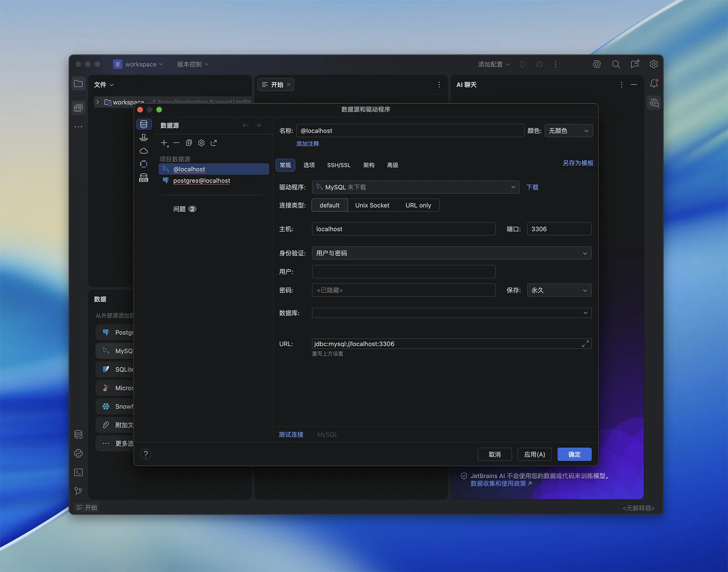The width and height of the screenshot is (728, 572).
Task: Open the 颜色 color picker dropdown
Action: coord(568,131)
